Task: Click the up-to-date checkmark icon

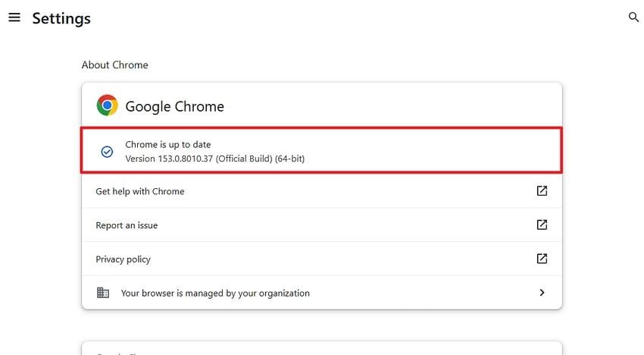Action: coord(107,152)
